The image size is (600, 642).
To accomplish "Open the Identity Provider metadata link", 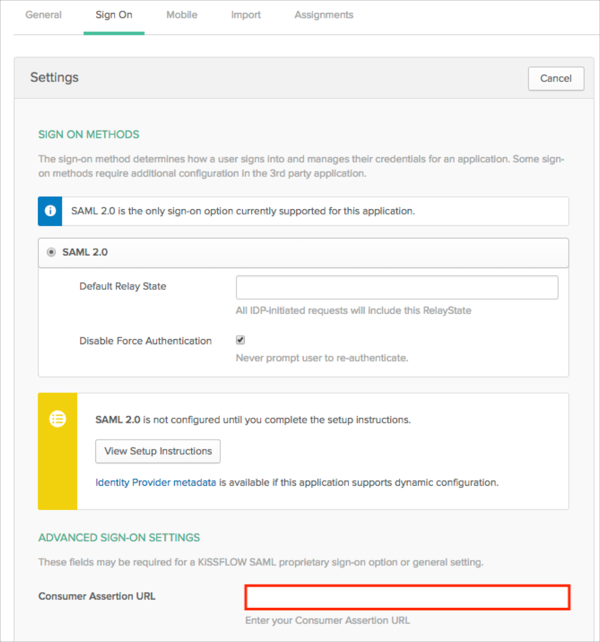I will pos(155,482).
